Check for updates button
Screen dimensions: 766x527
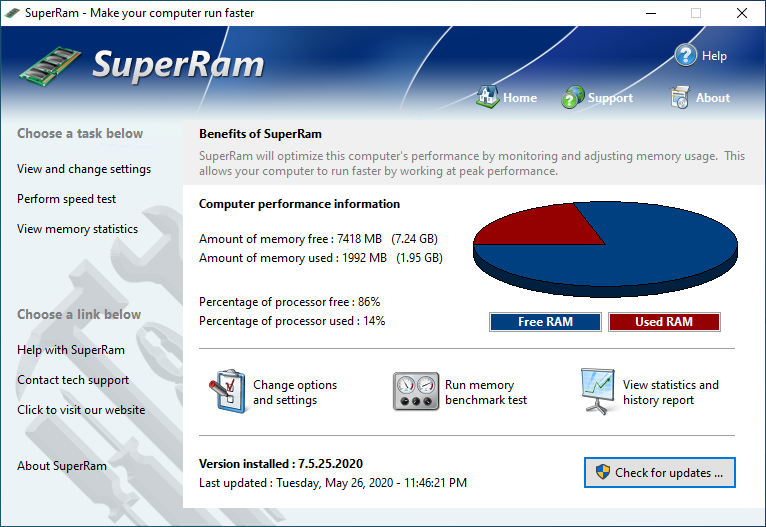[x=660, y=472]
